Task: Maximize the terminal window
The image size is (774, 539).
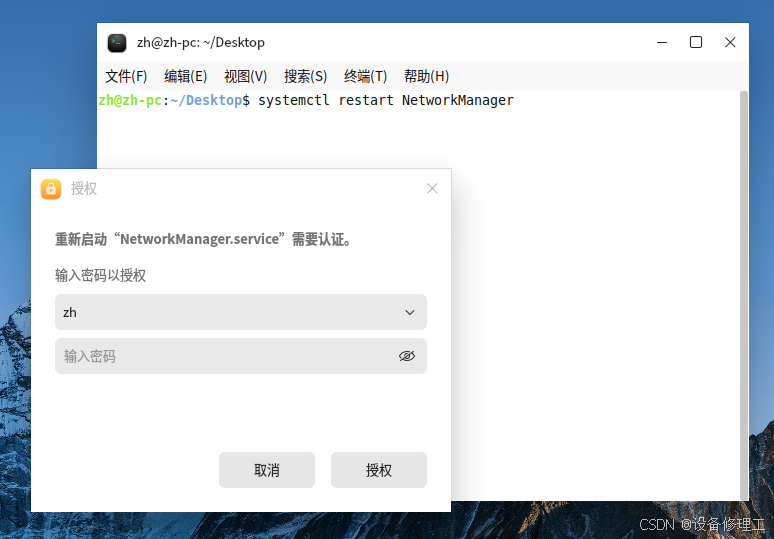Action: (696, 42)
